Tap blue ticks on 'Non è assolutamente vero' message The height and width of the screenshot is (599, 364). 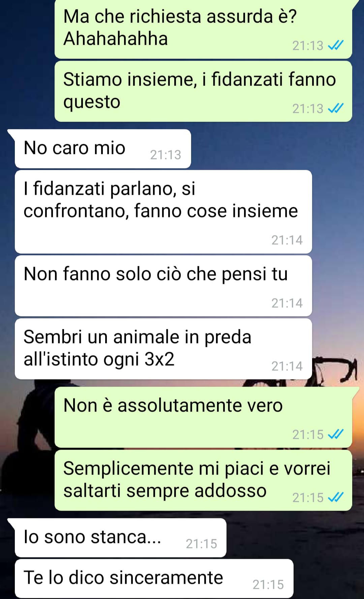[x=336, y=434]
